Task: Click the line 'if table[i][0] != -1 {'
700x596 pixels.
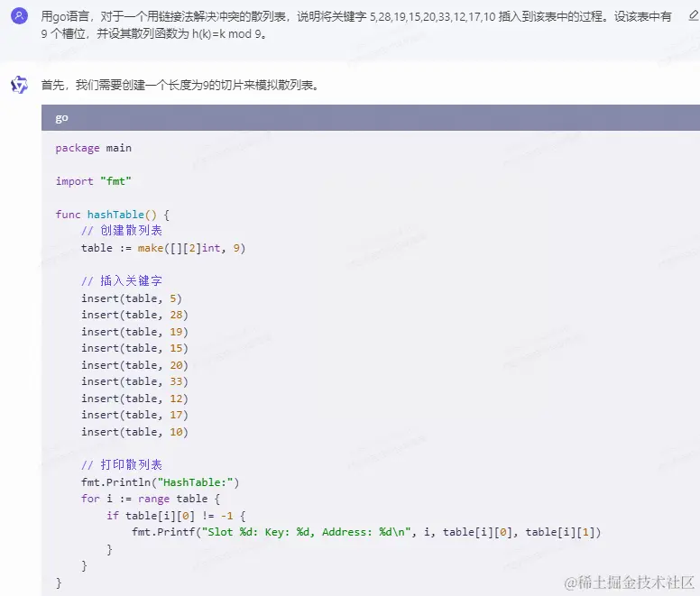Action: [176, 516]
